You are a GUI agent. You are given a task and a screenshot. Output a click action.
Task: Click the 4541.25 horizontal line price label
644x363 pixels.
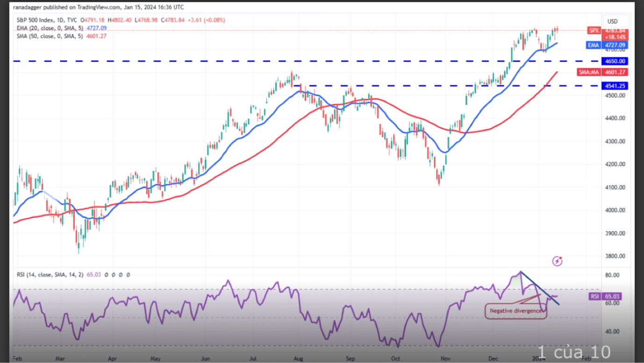(x=615, y=86)
